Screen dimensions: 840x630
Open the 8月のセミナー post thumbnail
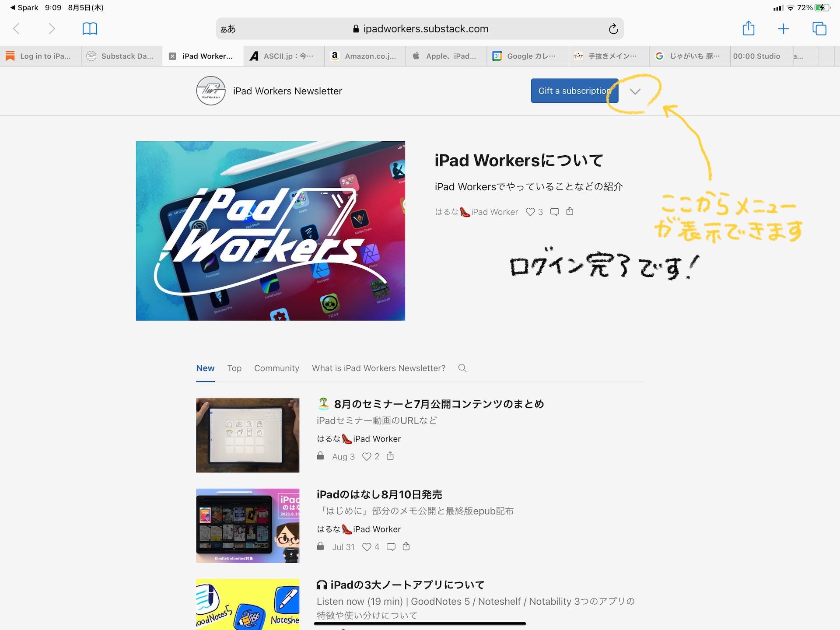(248, 435)
